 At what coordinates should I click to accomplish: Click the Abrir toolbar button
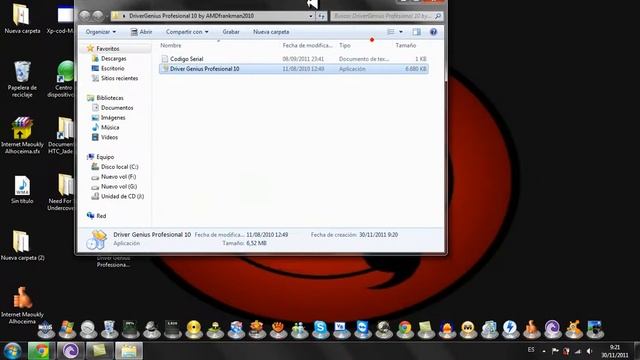(x=141, y=32)
